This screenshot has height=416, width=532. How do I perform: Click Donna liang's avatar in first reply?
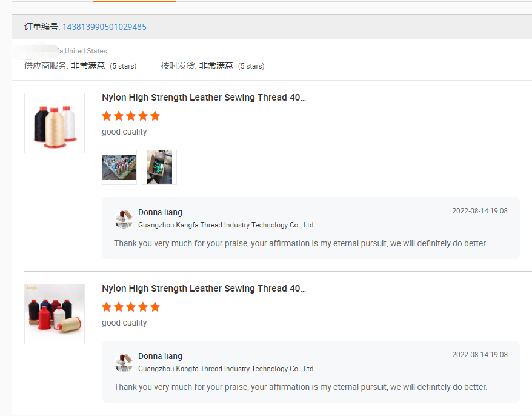tap(124, 219)
